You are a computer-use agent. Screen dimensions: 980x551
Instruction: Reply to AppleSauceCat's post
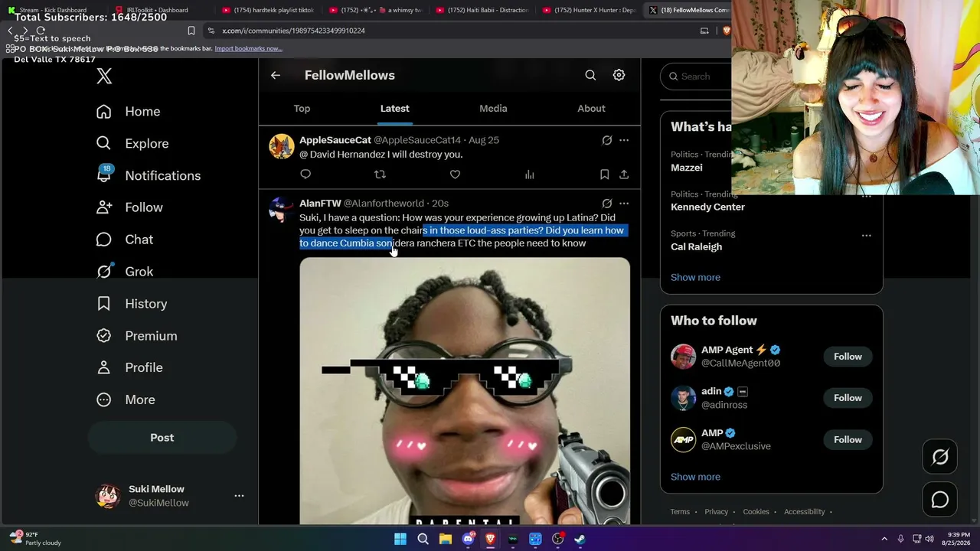click(x=305, y=174)
